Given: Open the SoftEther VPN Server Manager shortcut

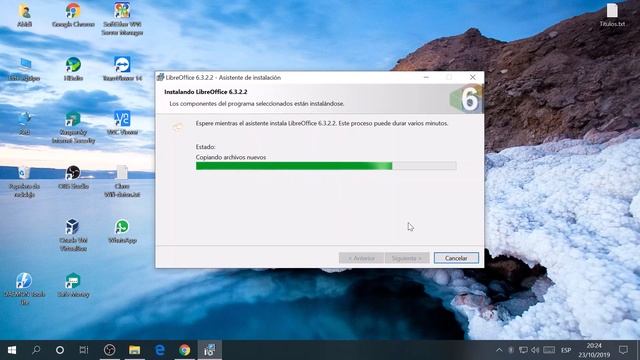Looking at the screenshot, I should point(122,19).
